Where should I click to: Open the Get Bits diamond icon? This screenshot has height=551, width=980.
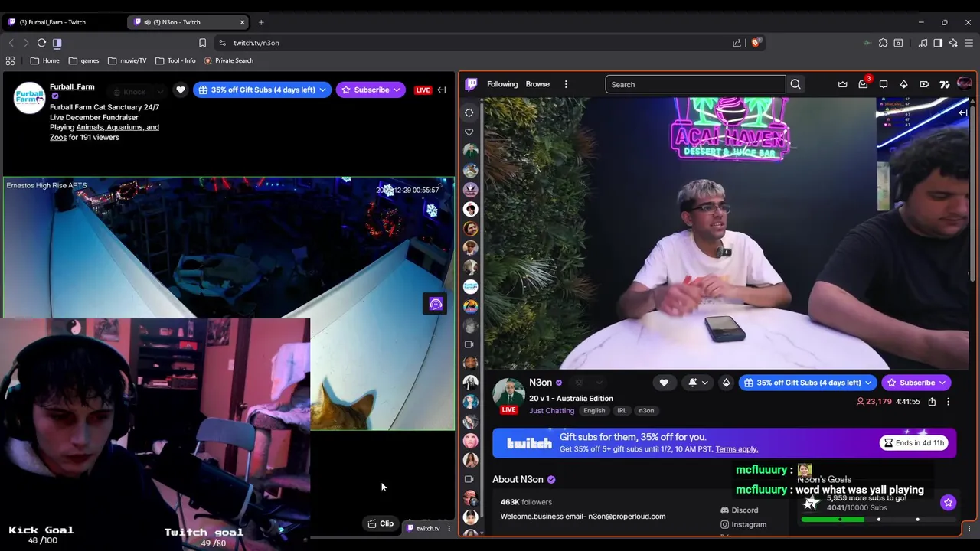pos(903,84)
